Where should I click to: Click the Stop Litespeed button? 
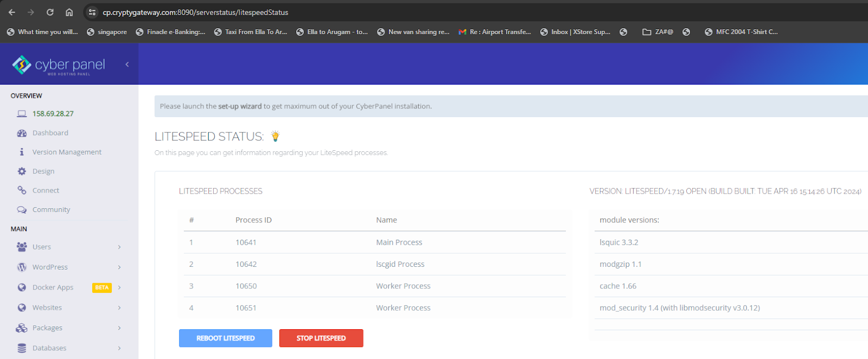pyautogui.click(x=321, y=338)
